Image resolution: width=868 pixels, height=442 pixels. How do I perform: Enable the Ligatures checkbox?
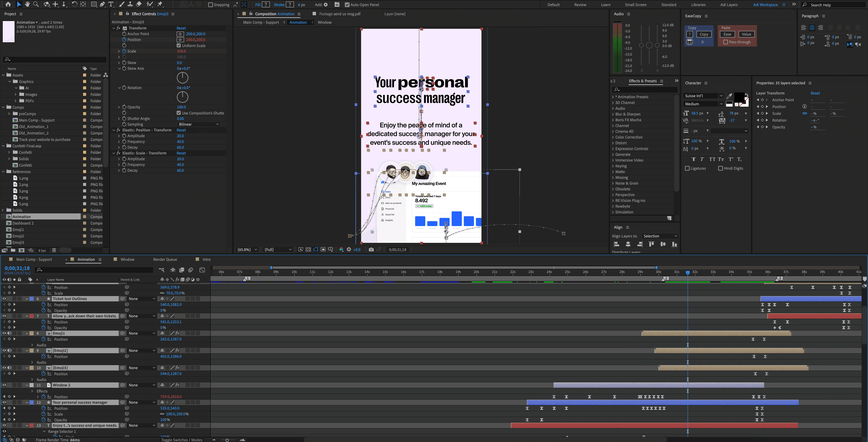click(687, 168)
